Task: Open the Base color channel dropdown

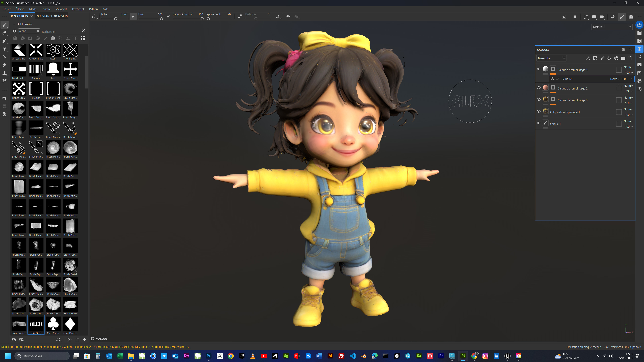Action: pyautogui.click(x=551, y=58)
